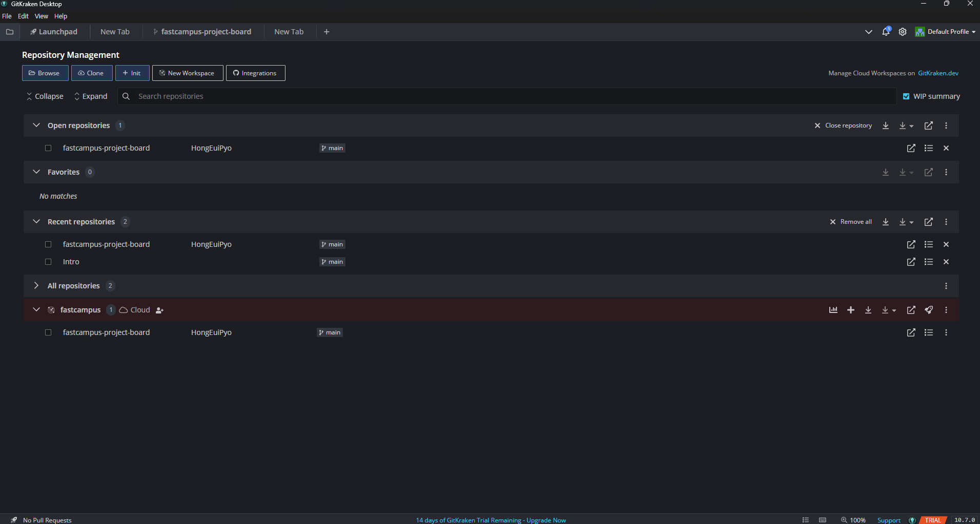980x524 pixels.
Task: Check fastcampus-project-board in fastcampus workspace
Action: 48,332
